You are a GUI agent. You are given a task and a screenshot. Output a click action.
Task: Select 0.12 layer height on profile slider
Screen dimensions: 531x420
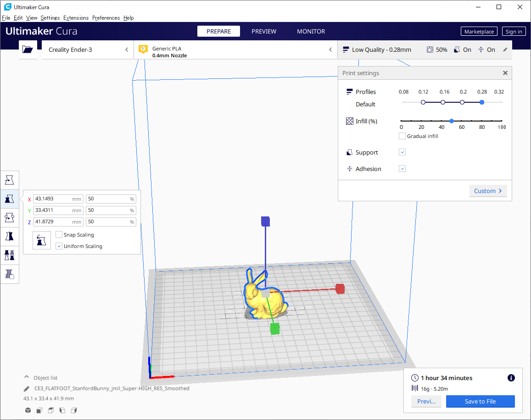(x=423, y=102)
